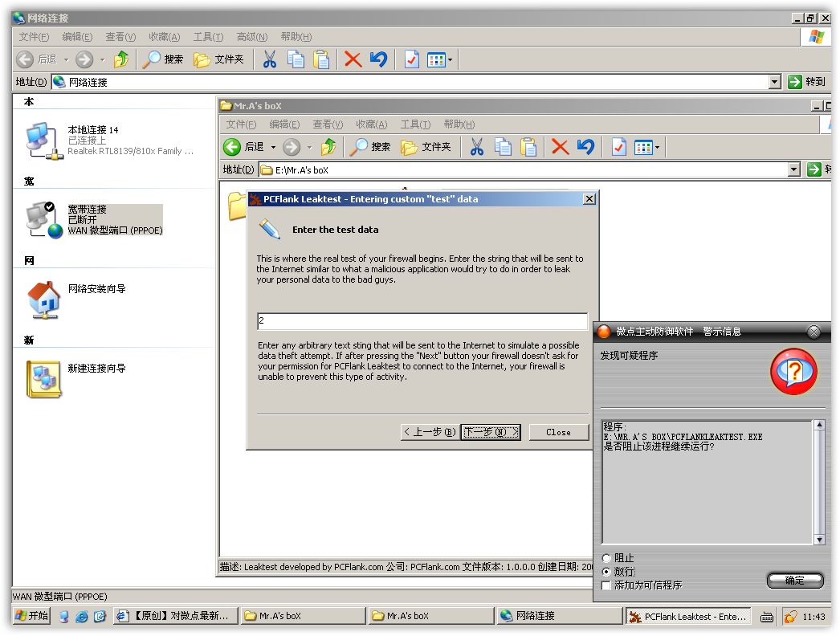The image size is (840, 636).
Task: Click Views icon in 网络连接 window toolbar
Action: click(436, 59)
